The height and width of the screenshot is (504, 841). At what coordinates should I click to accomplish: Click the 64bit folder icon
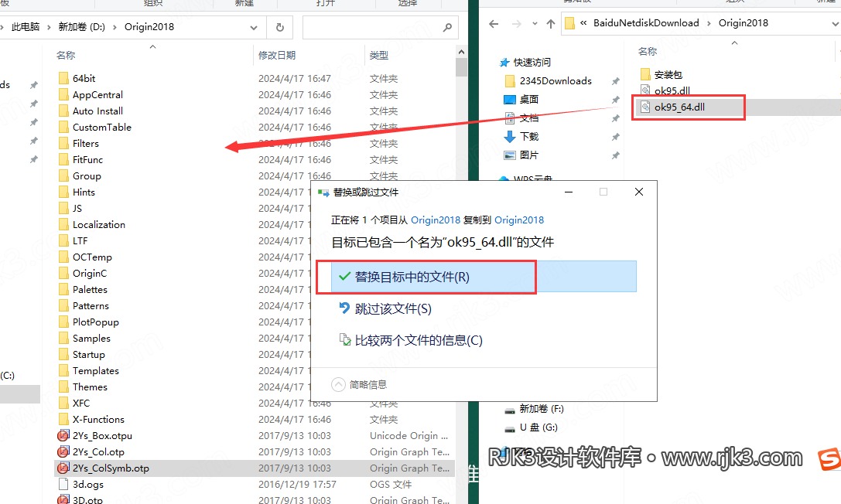pyautogui.click(x=63, y=78)
